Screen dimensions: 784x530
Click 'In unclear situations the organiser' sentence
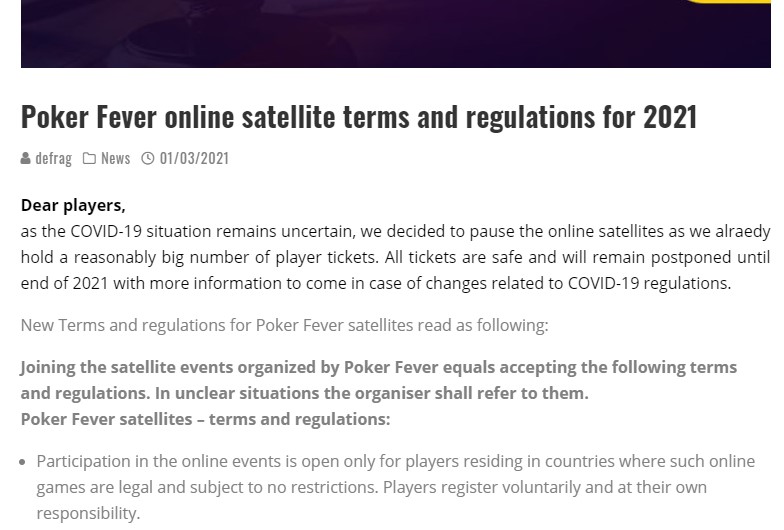point(371,393)
